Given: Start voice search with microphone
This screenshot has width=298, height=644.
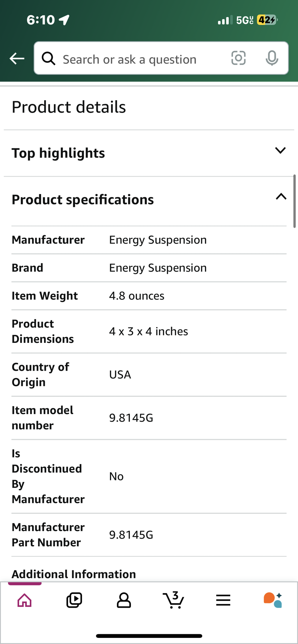Looking at the screenshot, I should pyautogui.click(x=272, y=58).
